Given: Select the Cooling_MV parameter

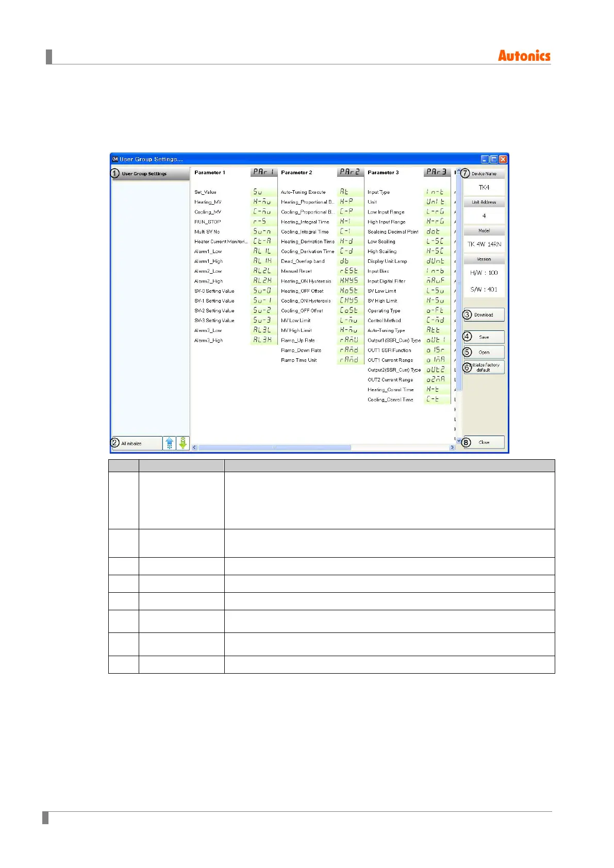Looking at the screenshot, I should click(x=208, y=212).
